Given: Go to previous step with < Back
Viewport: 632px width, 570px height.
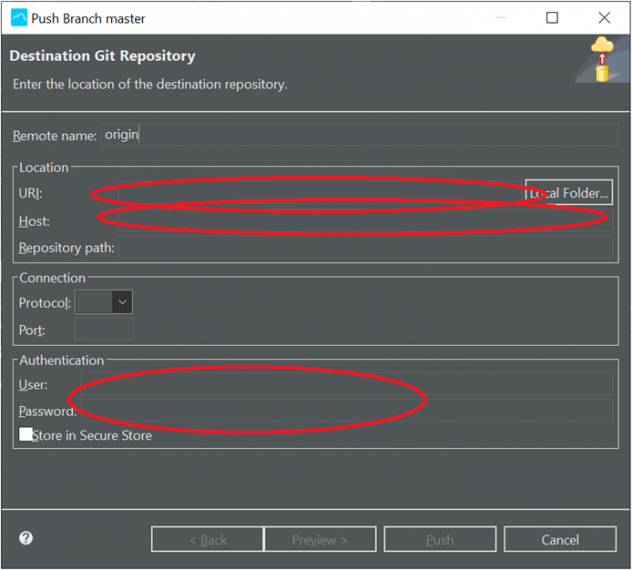Looking at the screenshot, I should click(x=207, y=540).
